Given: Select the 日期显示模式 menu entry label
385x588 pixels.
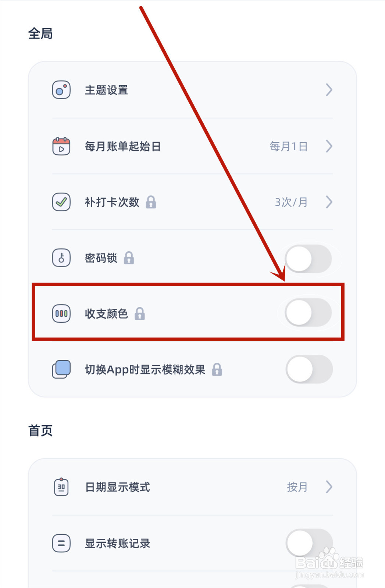Looking at the screenshot, I should pos(117,487).
